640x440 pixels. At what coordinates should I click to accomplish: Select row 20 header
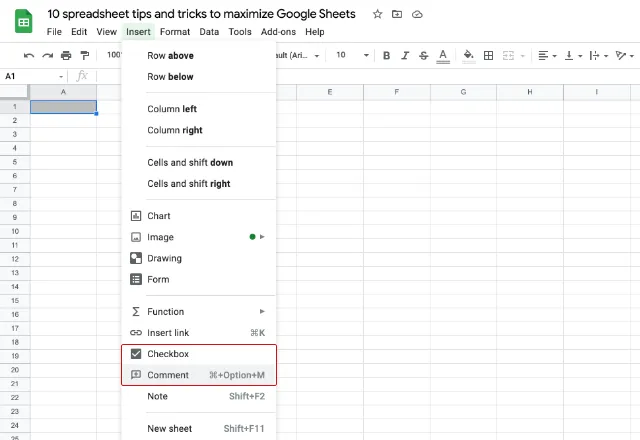click(15, 370)
